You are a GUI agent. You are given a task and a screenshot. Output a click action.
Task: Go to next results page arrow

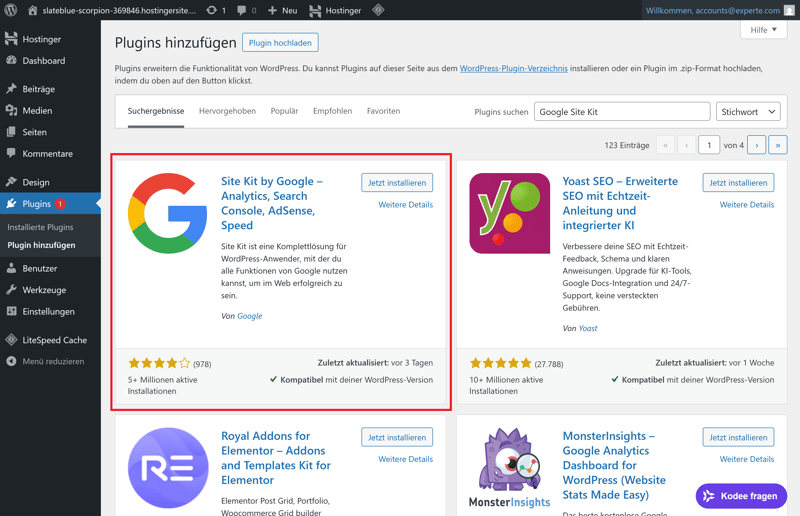pos(757,145)
